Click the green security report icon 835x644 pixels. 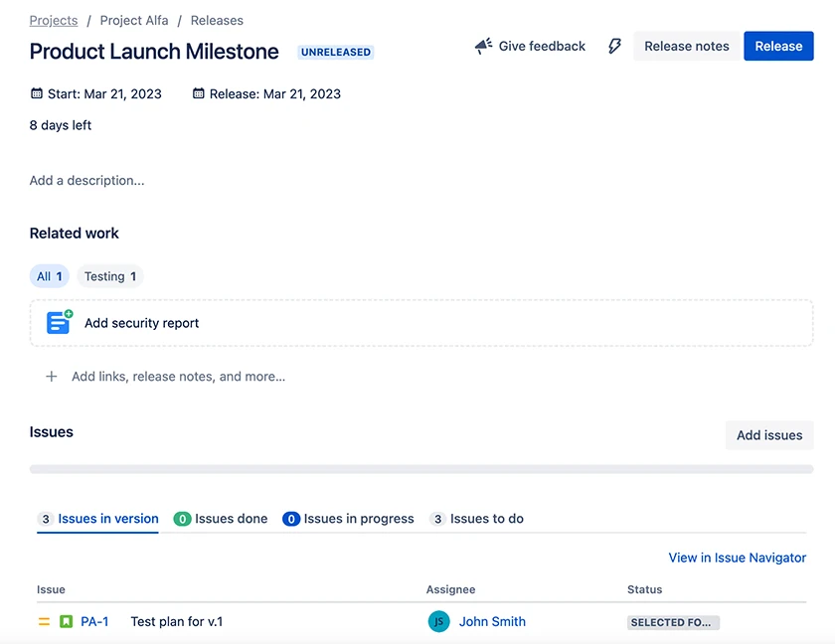[x=58, y=322]
